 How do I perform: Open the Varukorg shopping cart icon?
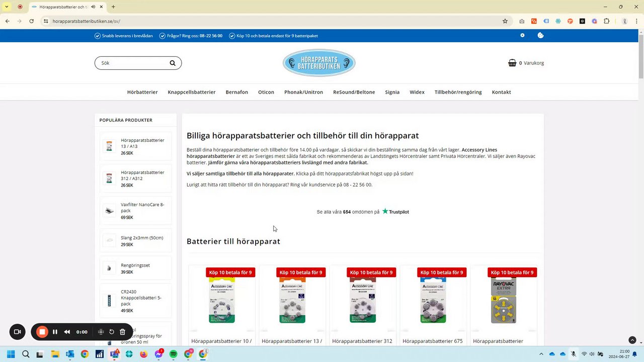(512, 63)
